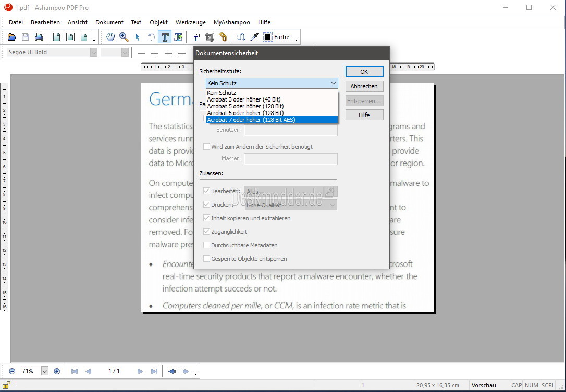The image size is (566, 392).
Task: Toggle the Drucken checkbox
Action: (206, 205)
